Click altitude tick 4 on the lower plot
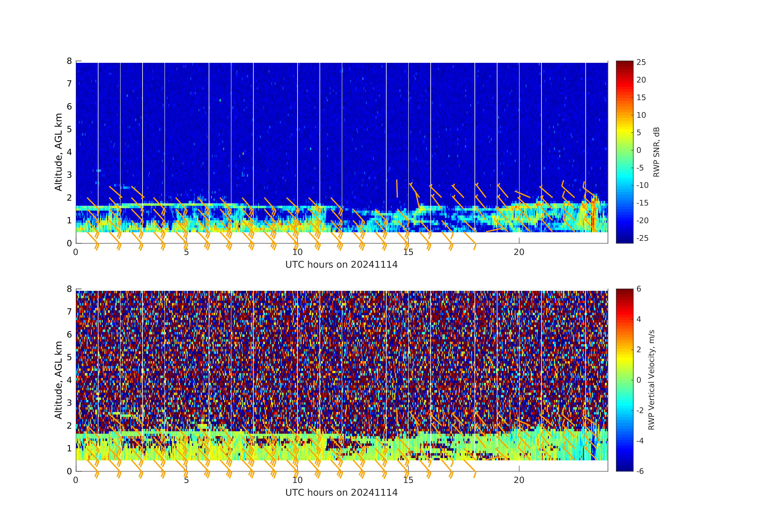The height and width of the screenshot is (532, 775). (x=69, y=380)
